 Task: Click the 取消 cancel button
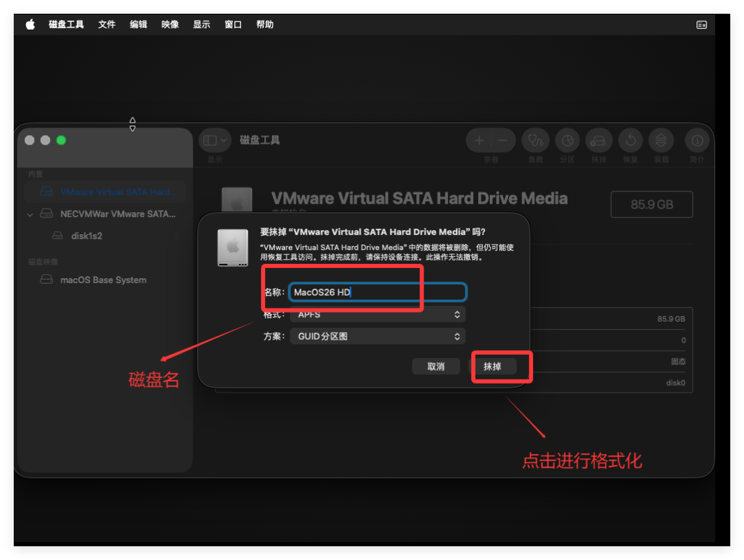(x=435, y=366)
